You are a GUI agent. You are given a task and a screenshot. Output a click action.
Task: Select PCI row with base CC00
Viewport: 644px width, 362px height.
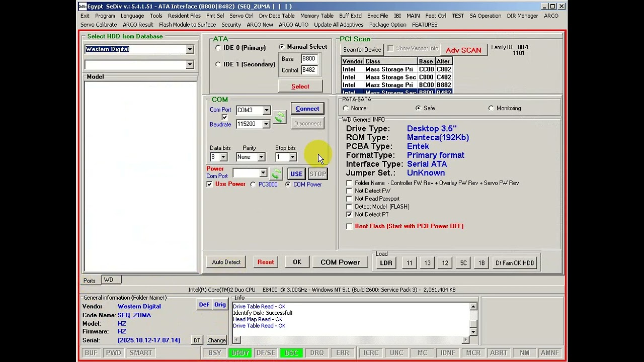(397, 69)
